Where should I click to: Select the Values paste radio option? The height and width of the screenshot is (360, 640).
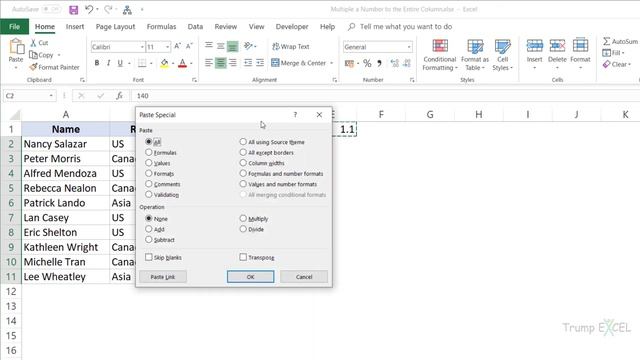(x=149, y=163)
